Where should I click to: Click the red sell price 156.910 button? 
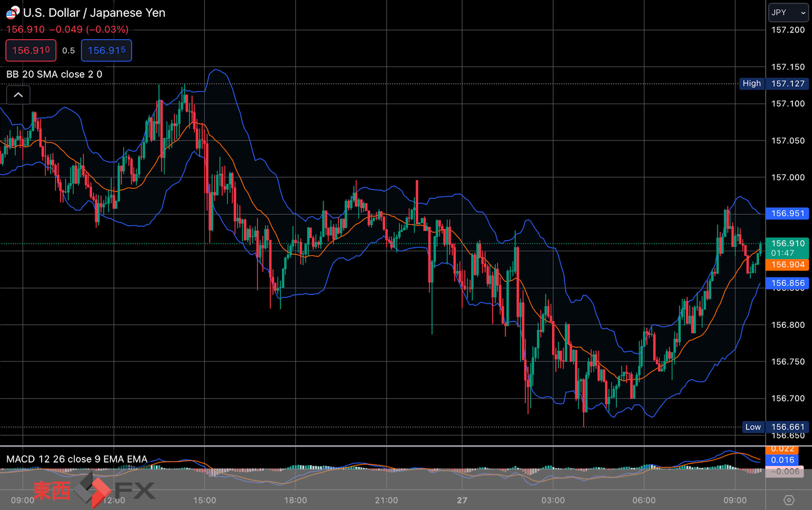tap(31, 50)
